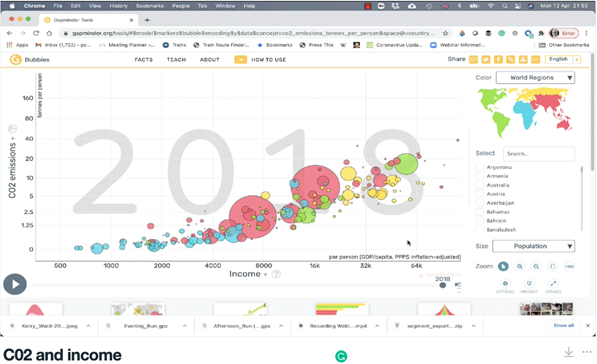Screen dimensions: 597x364
Task: Click the 100% reset zoom icon
Action: coord(569,267)
